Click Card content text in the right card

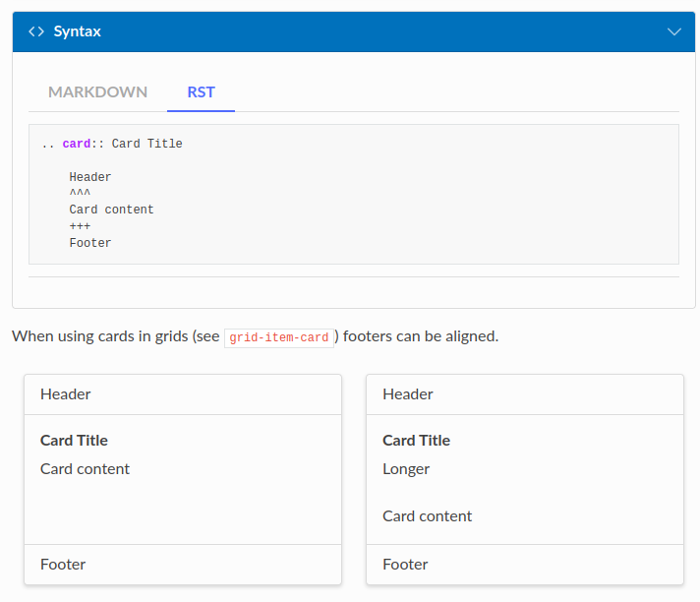pos(427,516)
